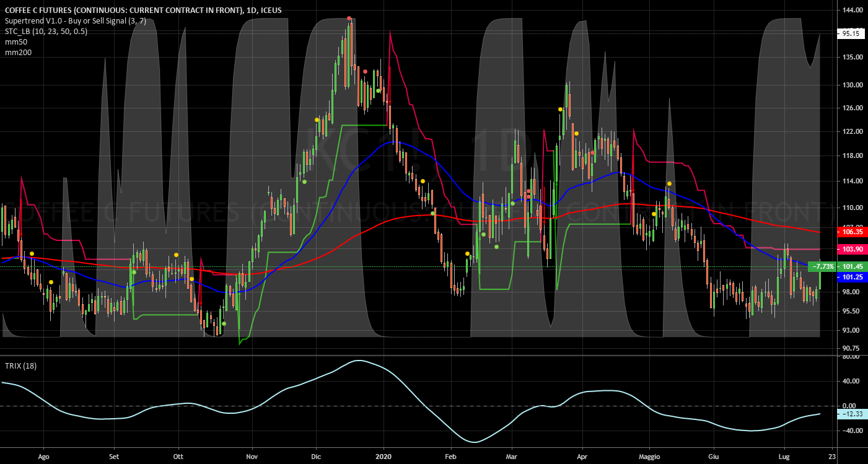Click the -7.73% change label
Image resolution: width=868 pixels, height=464 pixels.
[x=823, y=266]
